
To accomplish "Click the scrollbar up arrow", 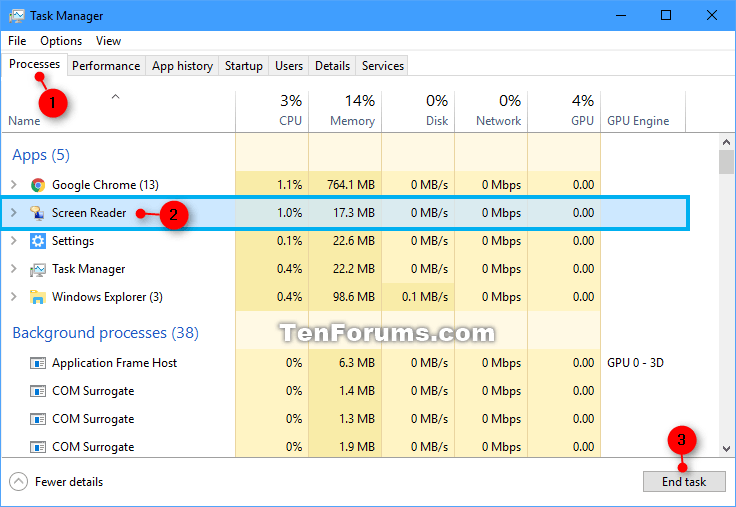I will 726,142.
